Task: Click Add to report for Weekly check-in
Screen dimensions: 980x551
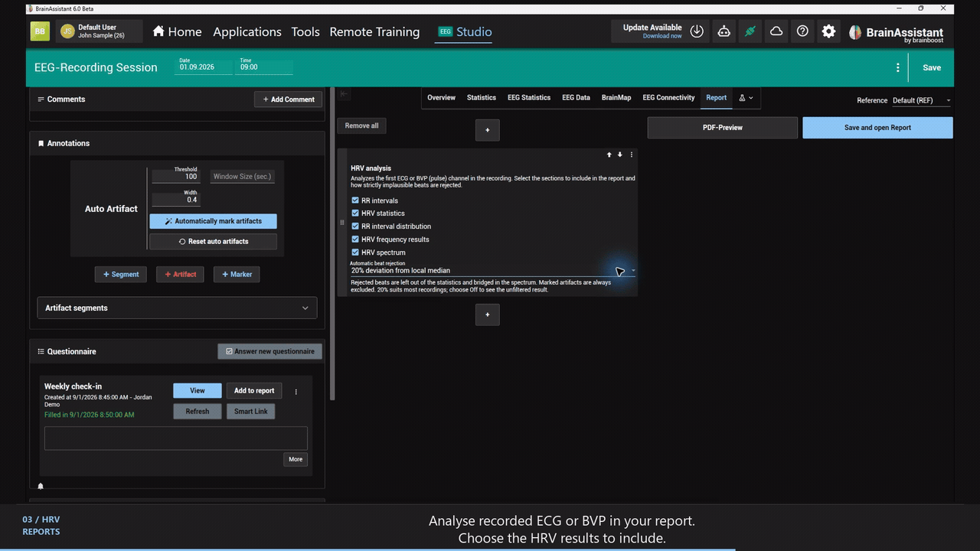Action: click(x=254, y=390)
